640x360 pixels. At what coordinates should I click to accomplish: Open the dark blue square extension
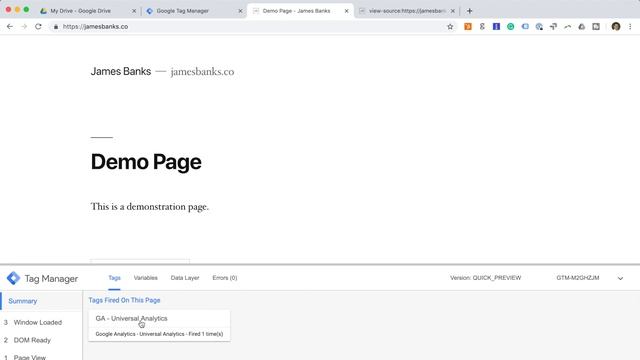point(496,27)
